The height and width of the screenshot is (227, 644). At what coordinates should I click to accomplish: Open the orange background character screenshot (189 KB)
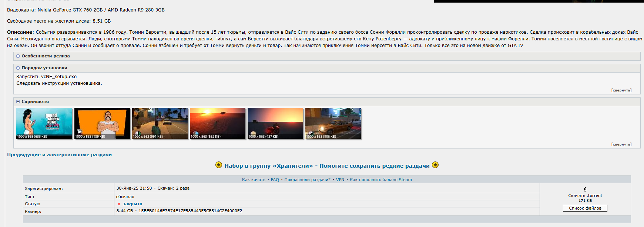click(x=102, y=123)
